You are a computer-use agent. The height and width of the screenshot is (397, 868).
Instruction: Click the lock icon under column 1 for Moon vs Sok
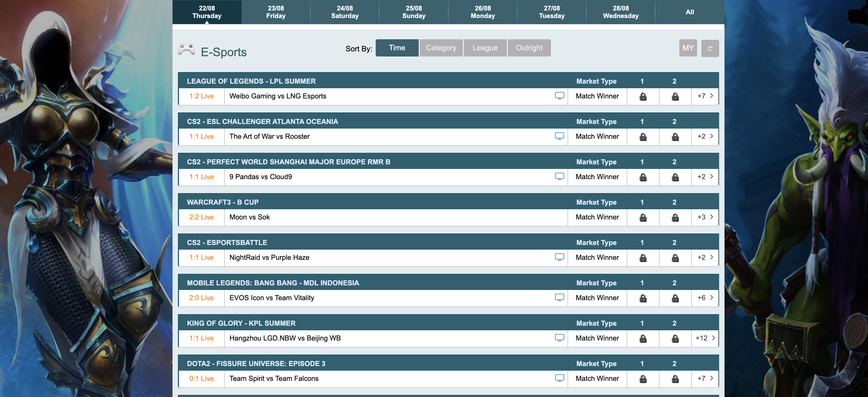coord(642,217)
